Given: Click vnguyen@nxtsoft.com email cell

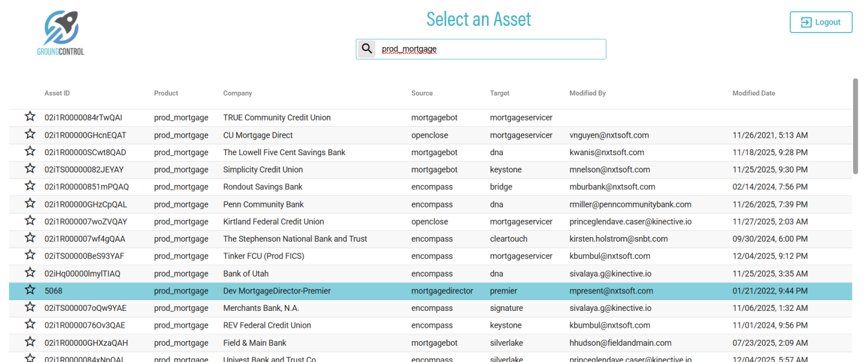Looking at the screenshot, I should 609,135.
